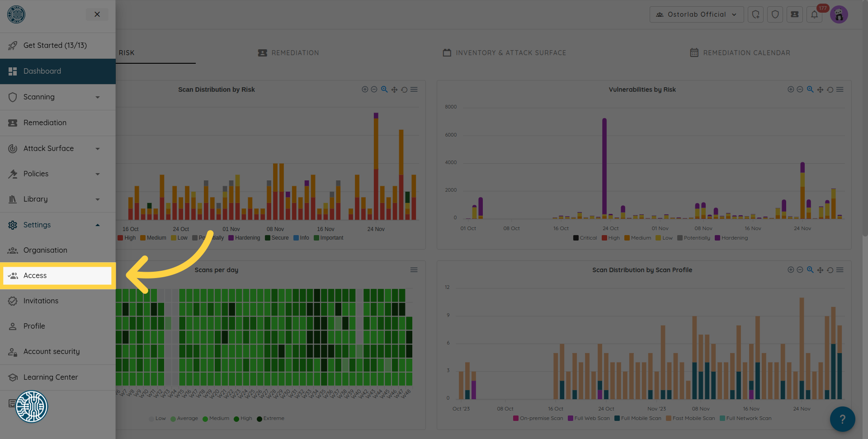The height and width of the screenshot is (439, 868).
Task: Click the Hardening legend color swatch in Vulnerabilities chart
Action: coord(717,238)
